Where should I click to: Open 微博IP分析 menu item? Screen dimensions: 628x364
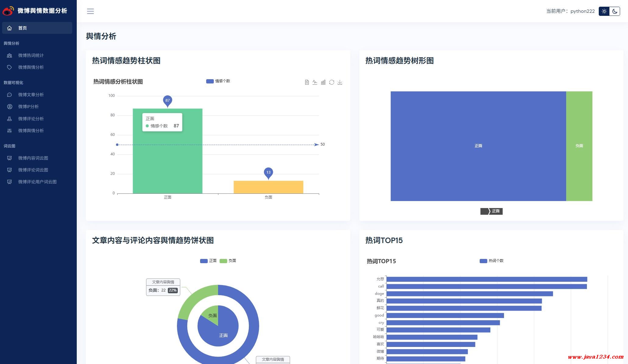point(28,107)
